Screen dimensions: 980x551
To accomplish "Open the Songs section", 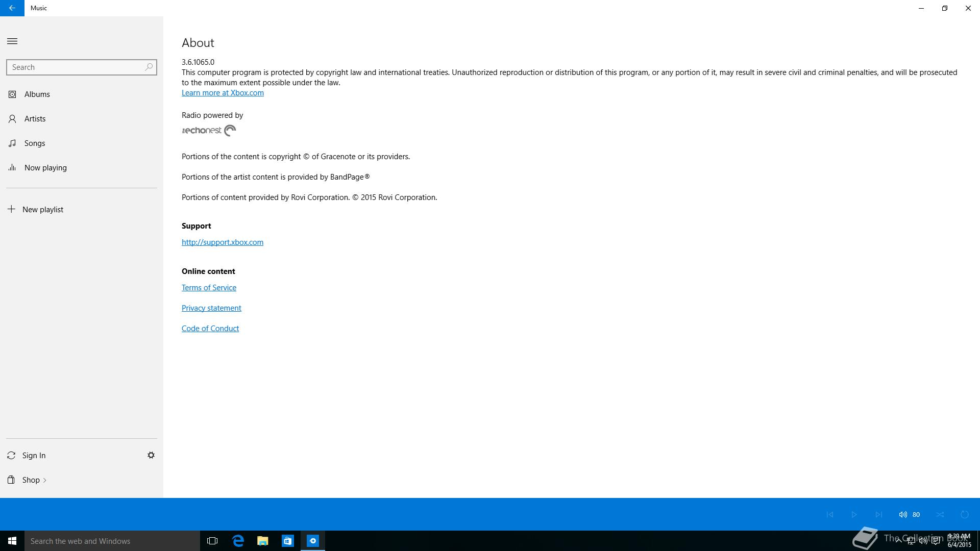I will [82, 143].
